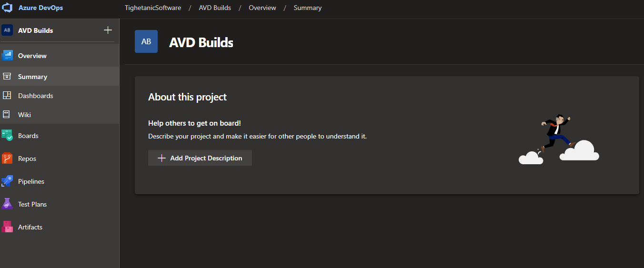The height and width of the screenshot is (268, 644).
Task: Click the Azure DevOps logo icon
Action: (x=7, y=8)
